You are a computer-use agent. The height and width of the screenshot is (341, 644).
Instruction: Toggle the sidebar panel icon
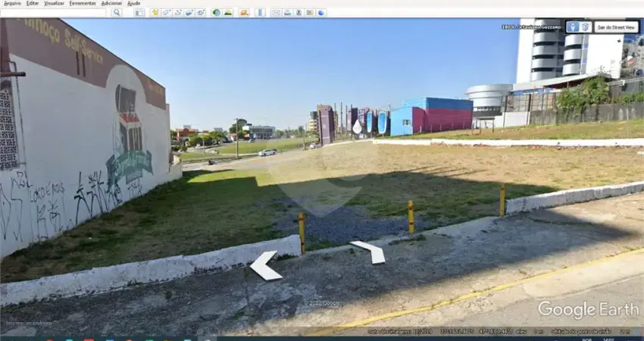[139, 12]
